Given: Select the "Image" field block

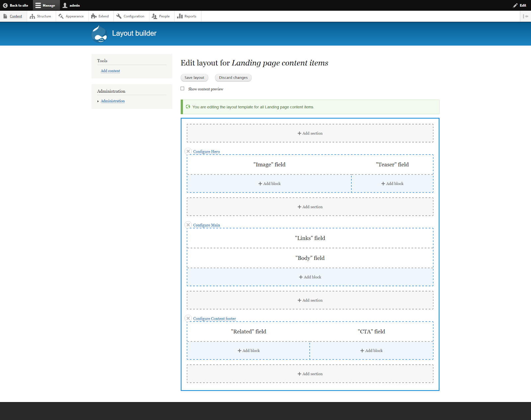Looking at the screenshot, I should [269, 164].
